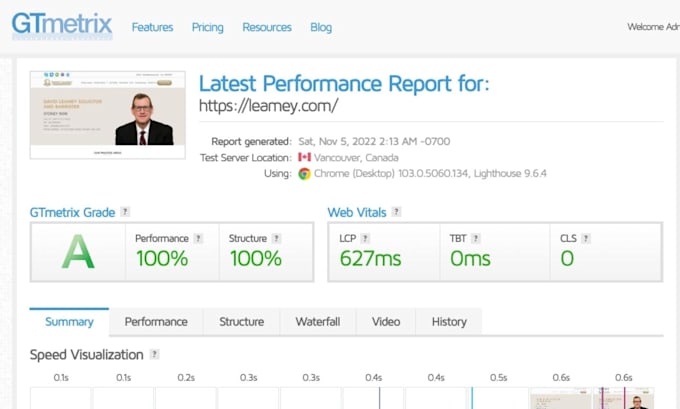The width and height of the screenshot is (680, 409).
Task: Select the 0.4s frame with purple marker line
Action: 373,398
